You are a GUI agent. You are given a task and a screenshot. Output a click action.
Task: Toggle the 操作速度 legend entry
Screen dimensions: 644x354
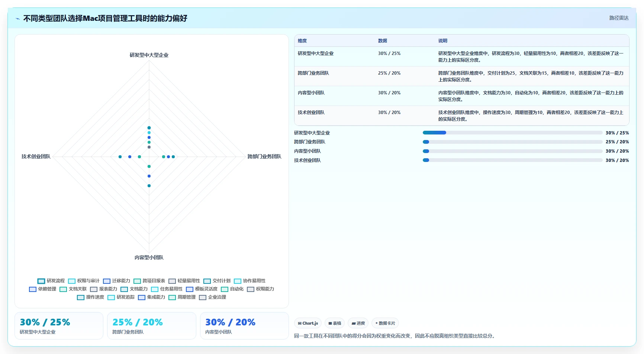tap(90, 297)
